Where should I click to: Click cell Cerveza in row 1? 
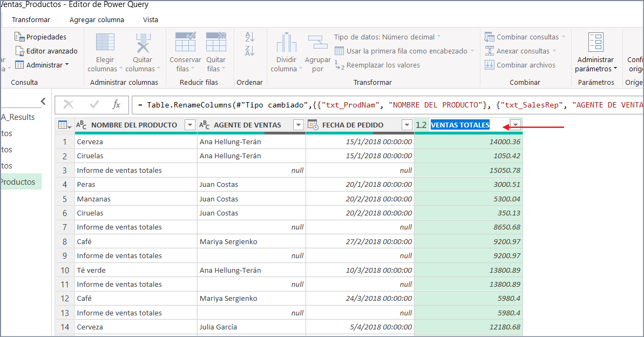[x=136, y=142]
